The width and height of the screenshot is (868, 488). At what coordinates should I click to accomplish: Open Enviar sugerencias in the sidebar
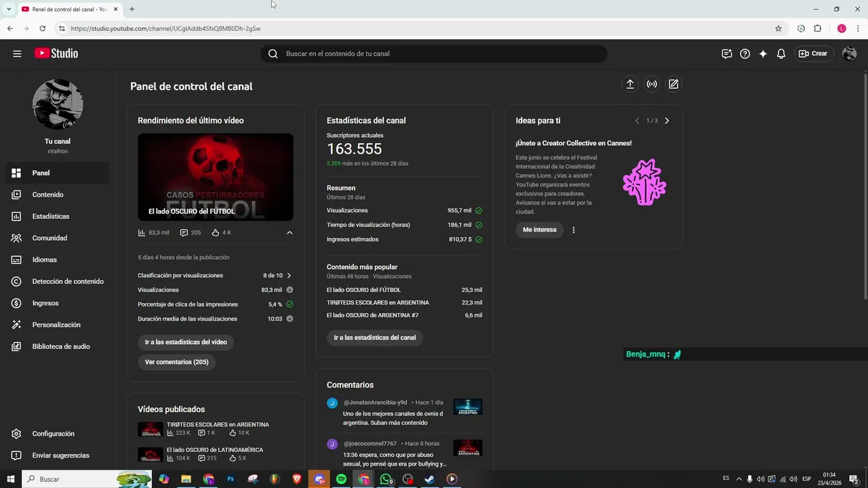57,455
